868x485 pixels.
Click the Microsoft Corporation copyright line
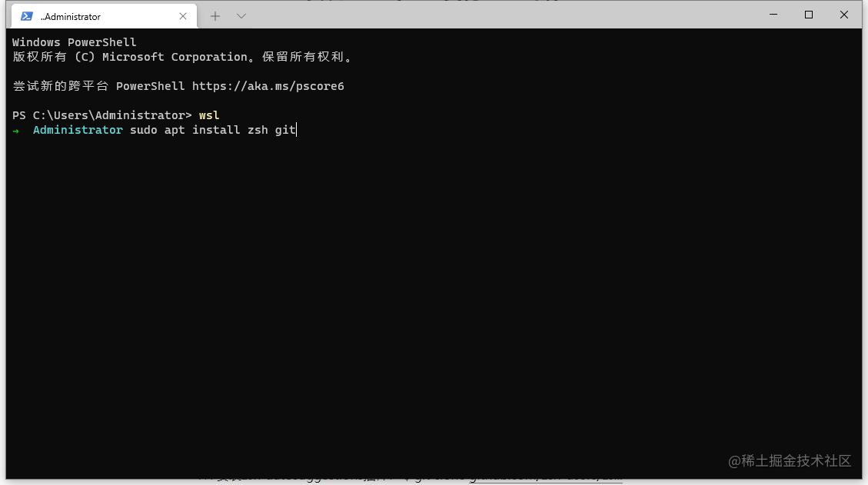point(183,57)
